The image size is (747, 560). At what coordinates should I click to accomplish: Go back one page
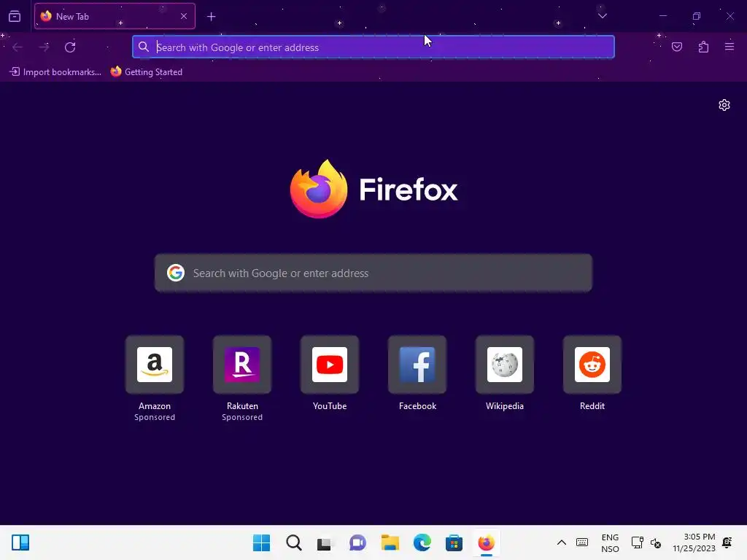(18, 47)
